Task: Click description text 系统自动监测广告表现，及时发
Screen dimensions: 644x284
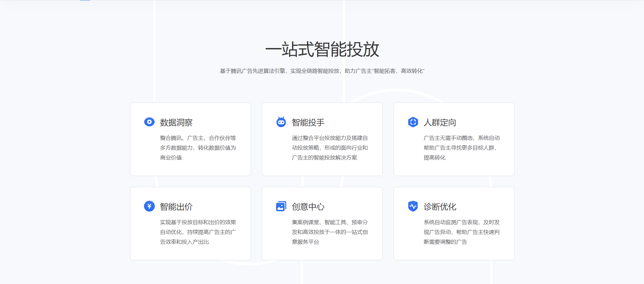Action: pos(461,222)
